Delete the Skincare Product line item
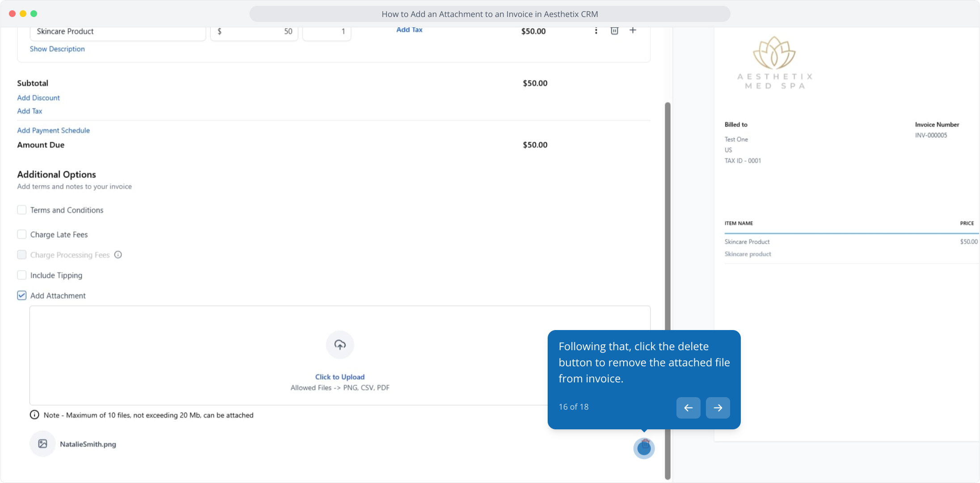This screenshot has width=980, height=483. click(614, 31)
